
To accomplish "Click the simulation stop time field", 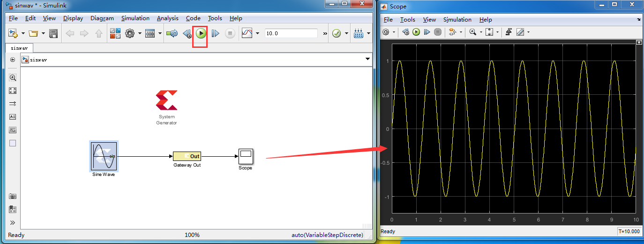I will point(291,33).
